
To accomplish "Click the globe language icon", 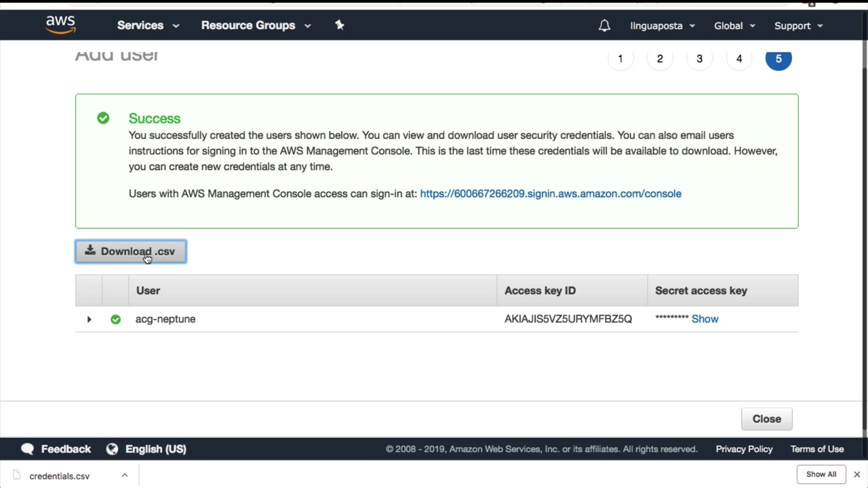I will (x=112, y=449).
